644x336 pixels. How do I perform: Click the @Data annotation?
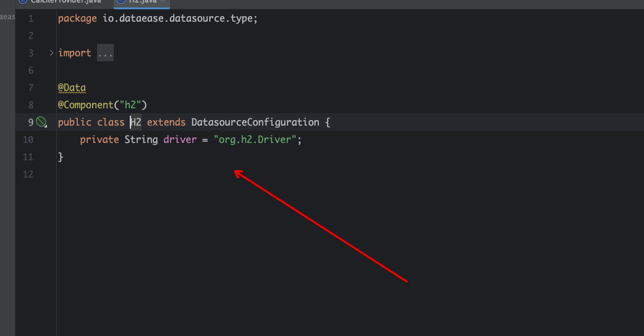click(72, 88)
